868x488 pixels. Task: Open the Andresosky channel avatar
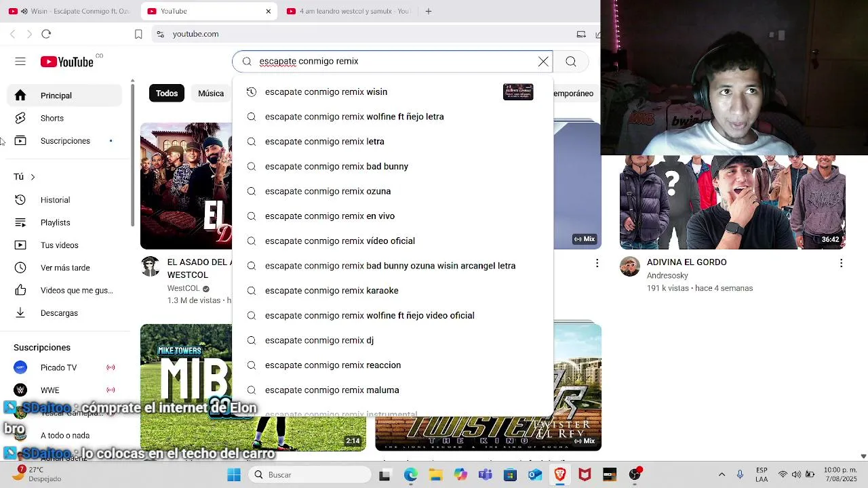pyautogui.click(x=630, y=266)
